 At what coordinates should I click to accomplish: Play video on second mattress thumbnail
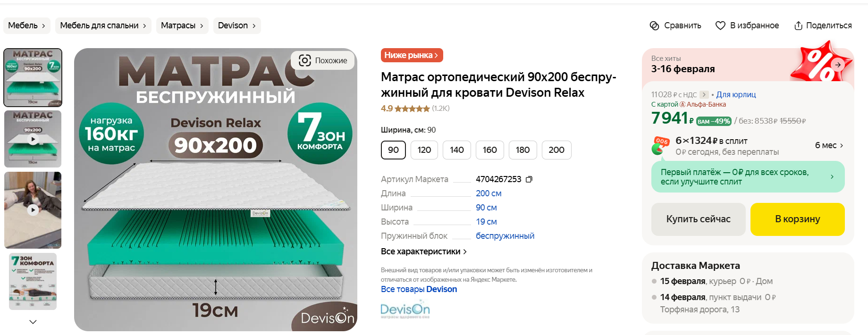tap(33, 139)
